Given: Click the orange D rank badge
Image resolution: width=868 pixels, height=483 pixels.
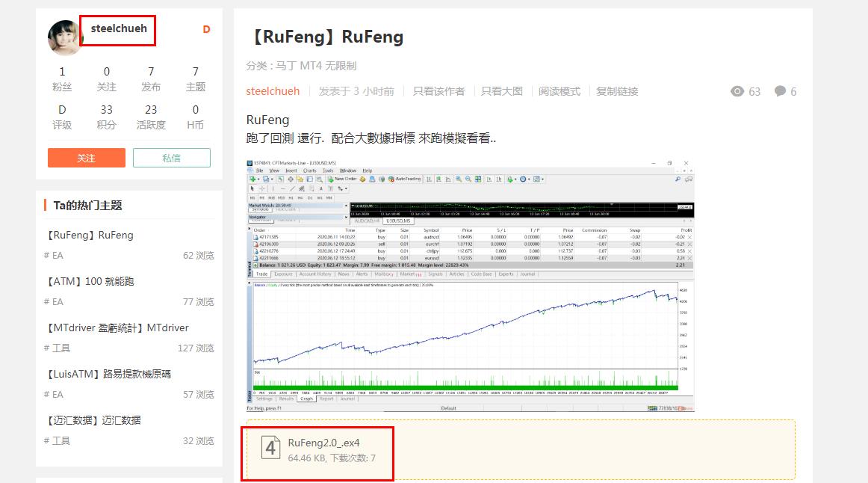Looking at the screenshot, I should (x=206, y=29).
